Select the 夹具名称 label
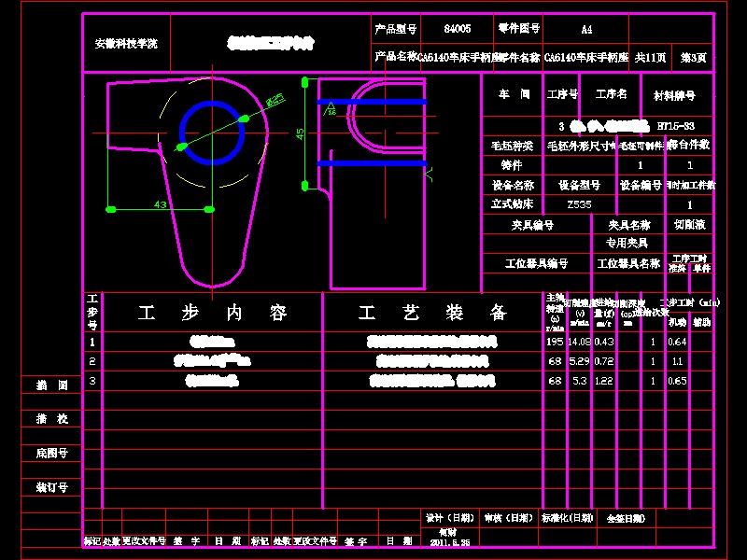The image size is (747, 560). [x=628, y=225]
